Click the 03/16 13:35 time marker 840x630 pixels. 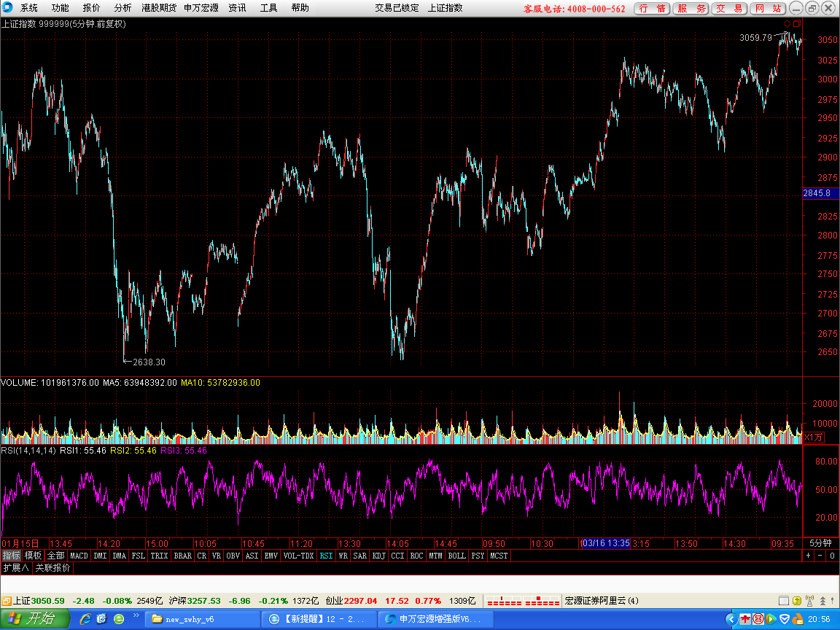[x=605, y=543]
